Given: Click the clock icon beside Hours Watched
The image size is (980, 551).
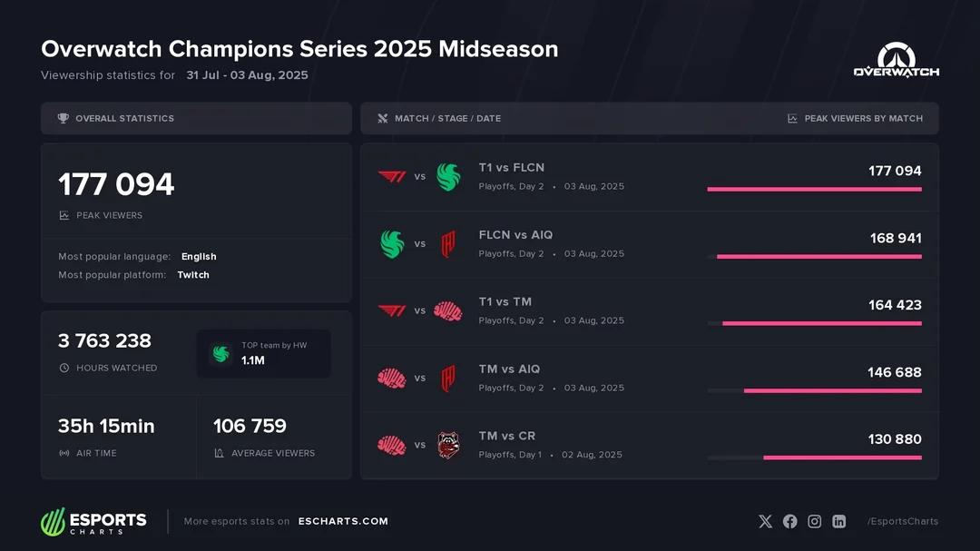Looking at the screenshot, I should pyautogui.click(x=64, y=368).
